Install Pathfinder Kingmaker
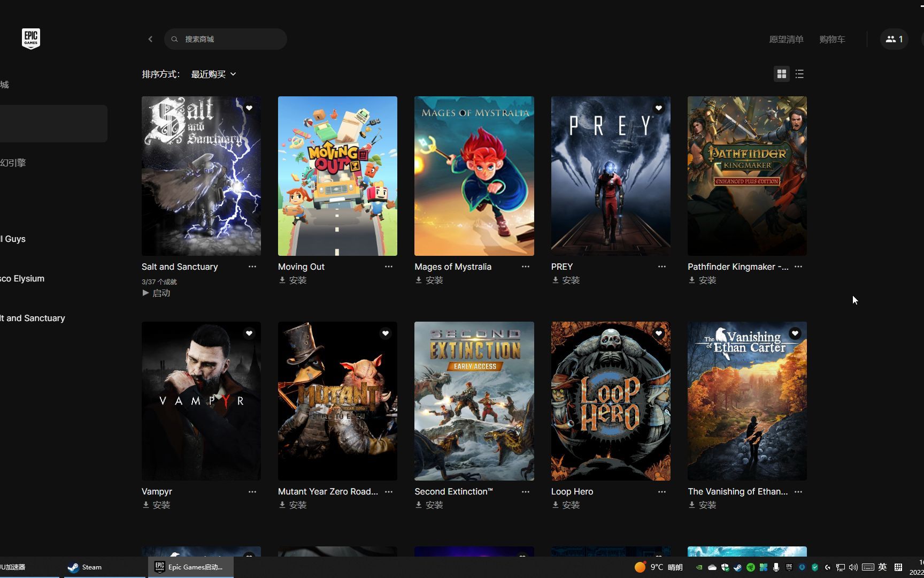This screenshot has height=578, width=924. click(x=702, y=280)
